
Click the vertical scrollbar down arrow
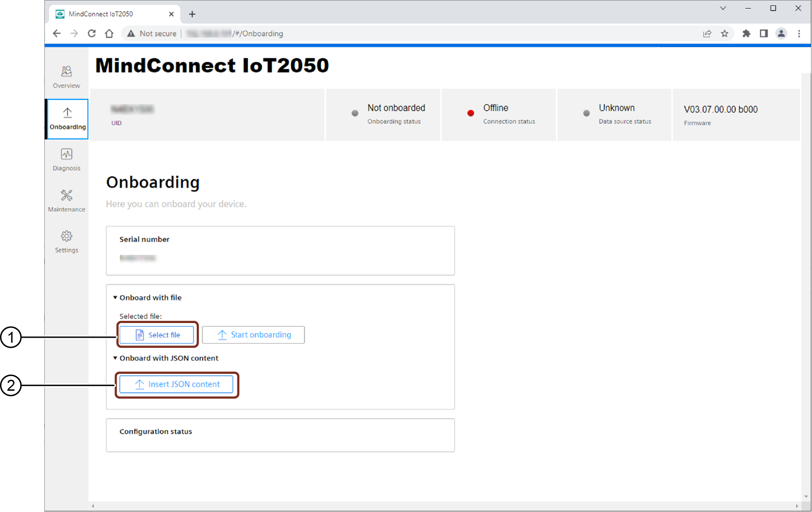click(x=806, y=497)
